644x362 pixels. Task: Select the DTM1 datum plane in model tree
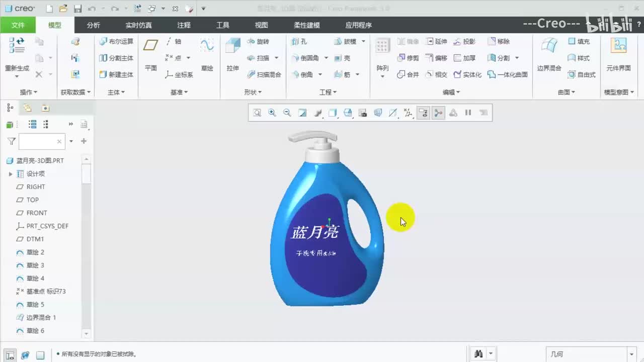pos(30,239)
